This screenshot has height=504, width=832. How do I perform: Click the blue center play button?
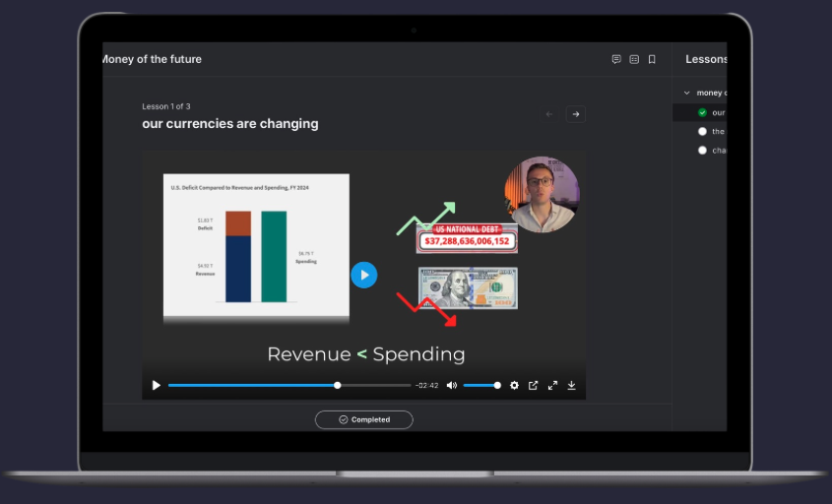coord(364,275)
